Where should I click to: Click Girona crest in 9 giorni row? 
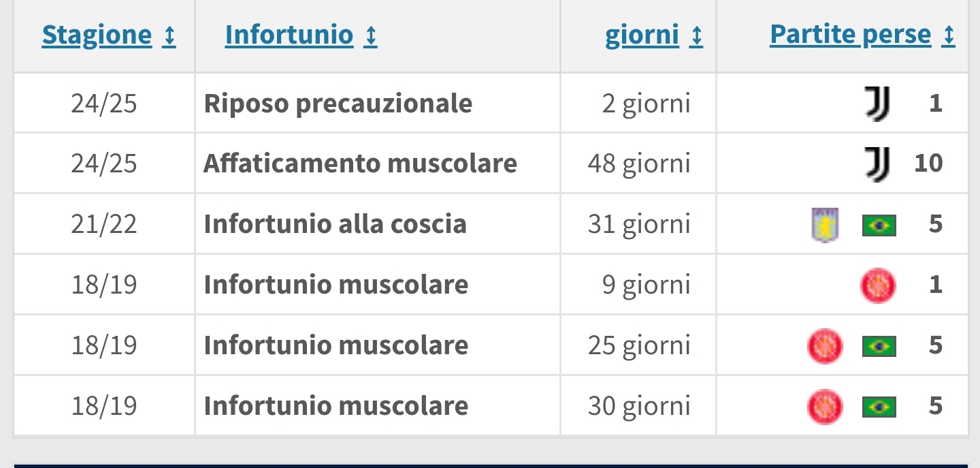click(878, 285)
